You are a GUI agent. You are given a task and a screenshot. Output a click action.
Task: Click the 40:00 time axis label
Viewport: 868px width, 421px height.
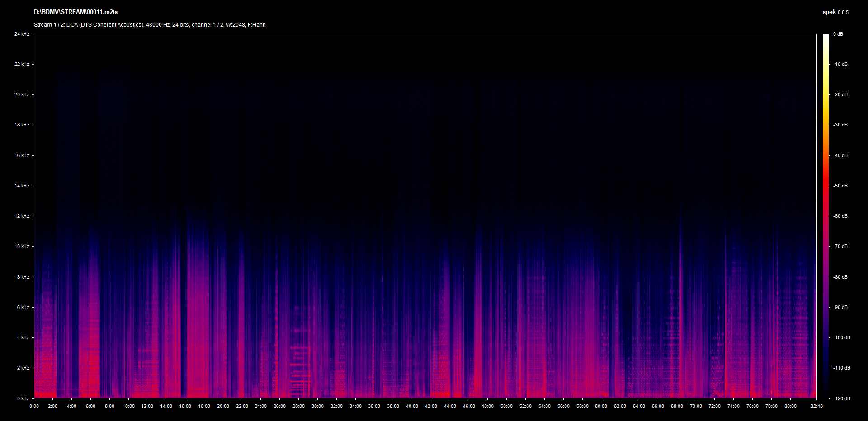coord(412,406)
